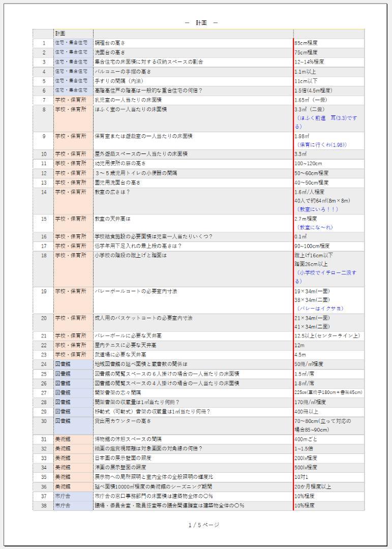
Task: Click the blue note "(保育に行くわ(1.98))"
Action: point(322,145)
